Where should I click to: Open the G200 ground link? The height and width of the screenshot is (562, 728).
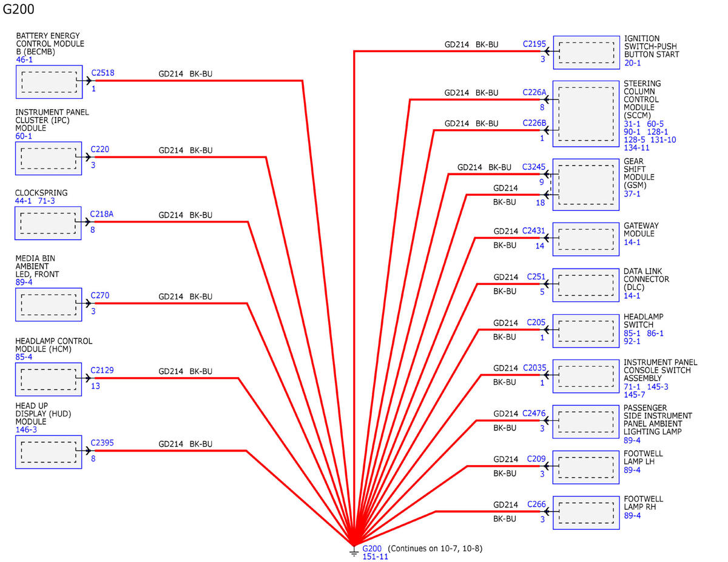(372, 549)
